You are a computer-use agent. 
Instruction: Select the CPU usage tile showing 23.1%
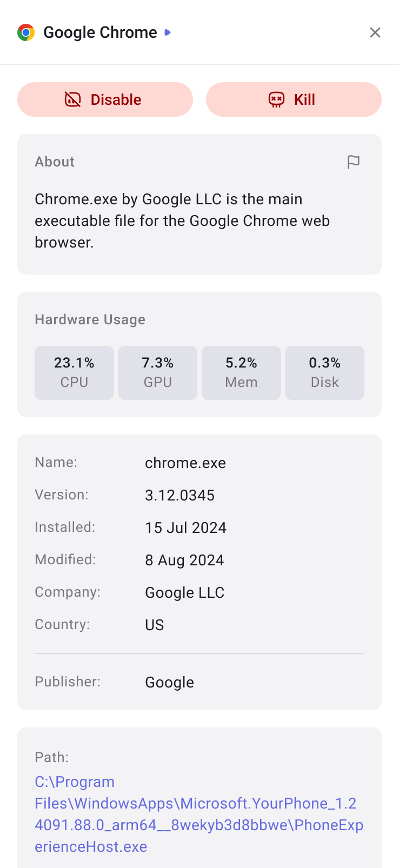(74, 372)
